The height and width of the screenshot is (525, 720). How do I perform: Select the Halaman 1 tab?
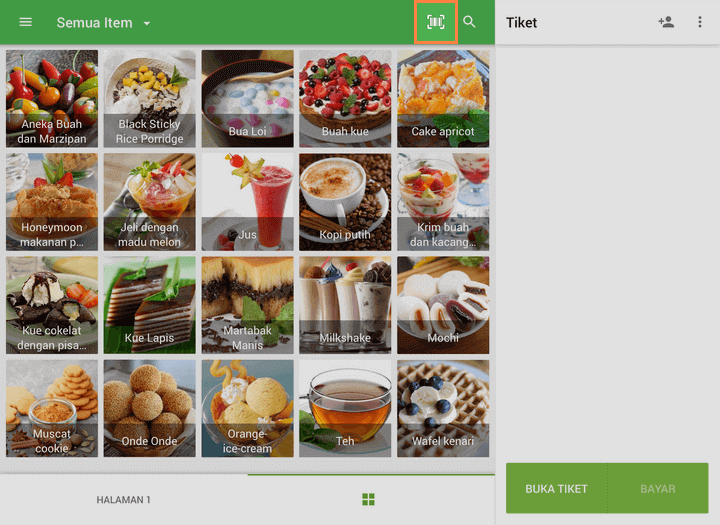[124, 500]
